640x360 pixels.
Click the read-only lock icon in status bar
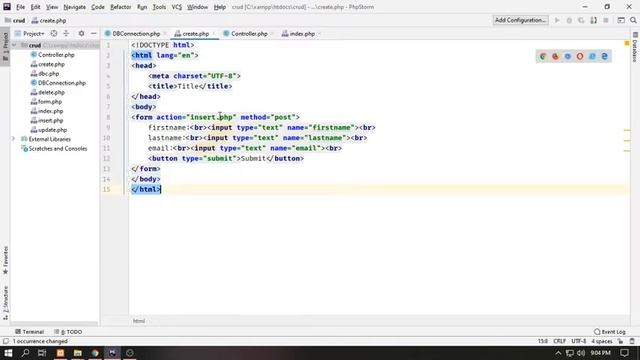pyautogui.click(x=621, y=341)
